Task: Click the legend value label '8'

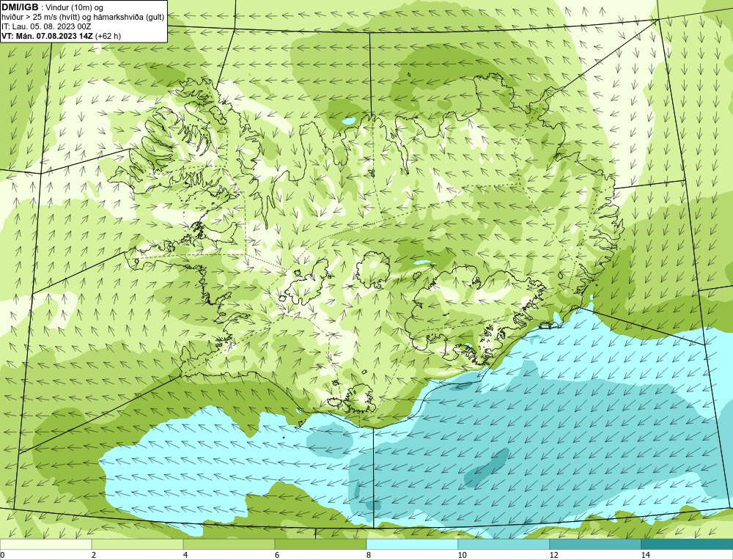Action: (x=369, y=555)
